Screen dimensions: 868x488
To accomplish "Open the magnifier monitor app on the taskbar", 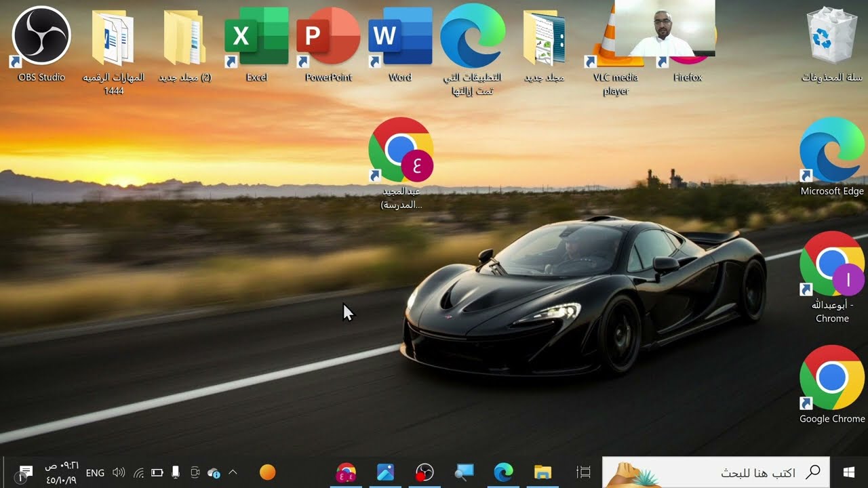I will [x=465, y=472].
